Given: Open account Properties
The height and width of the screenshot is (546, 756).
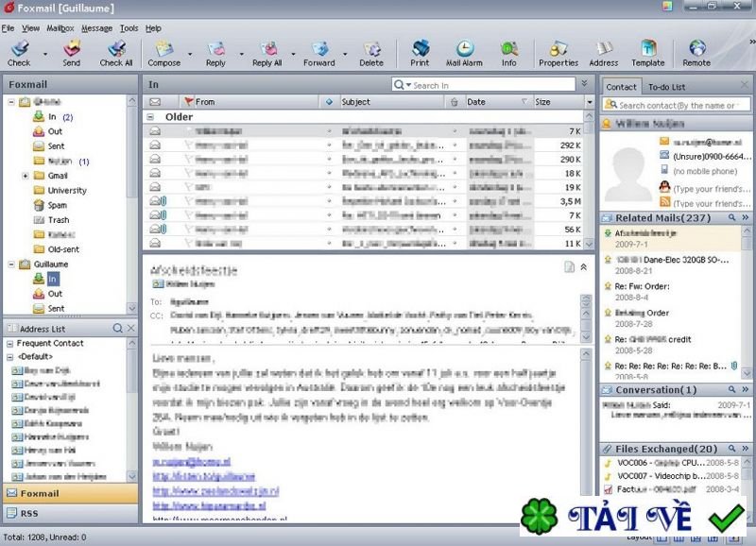Looking at the screenshot, I should pos(558,53).
